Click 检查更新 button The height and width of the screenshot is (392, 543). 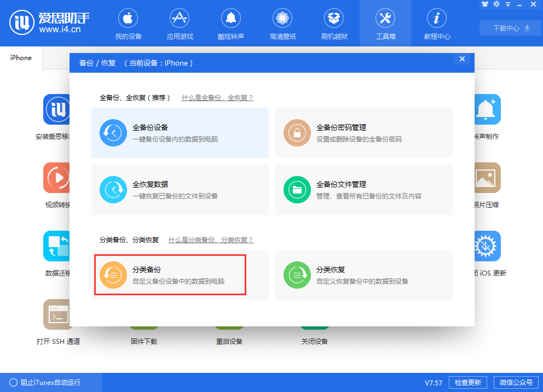tap(468, 382)
